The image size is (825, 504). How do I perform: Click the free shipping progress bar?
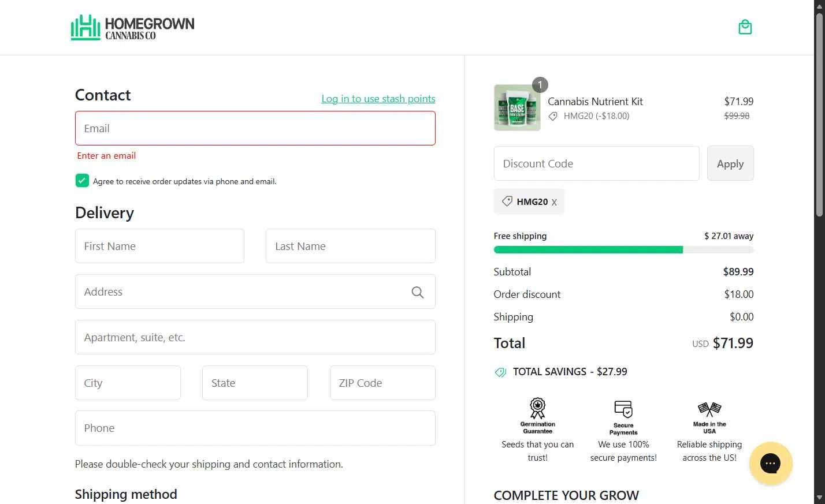pos(623,250)
